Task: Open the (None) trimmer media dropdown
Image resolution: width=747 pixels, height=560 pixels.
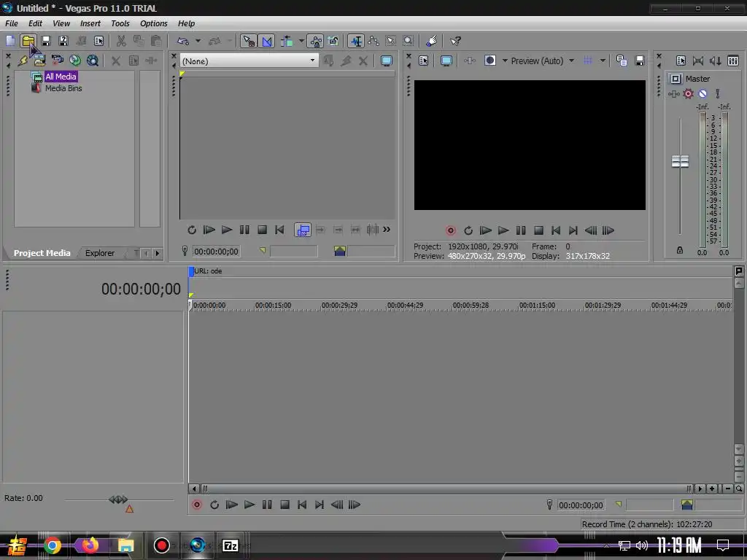Action: tap(312, 61)
